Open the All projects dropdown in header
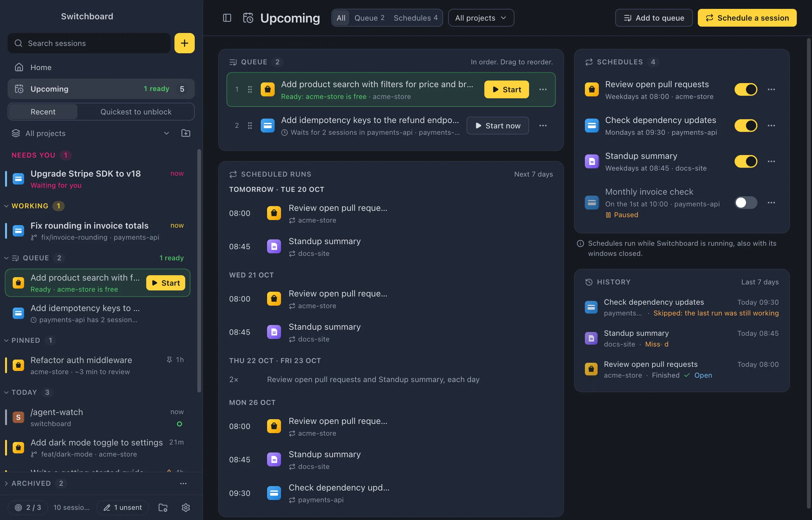The height and width of the screenshot is (520, 812). coord(481,18)
